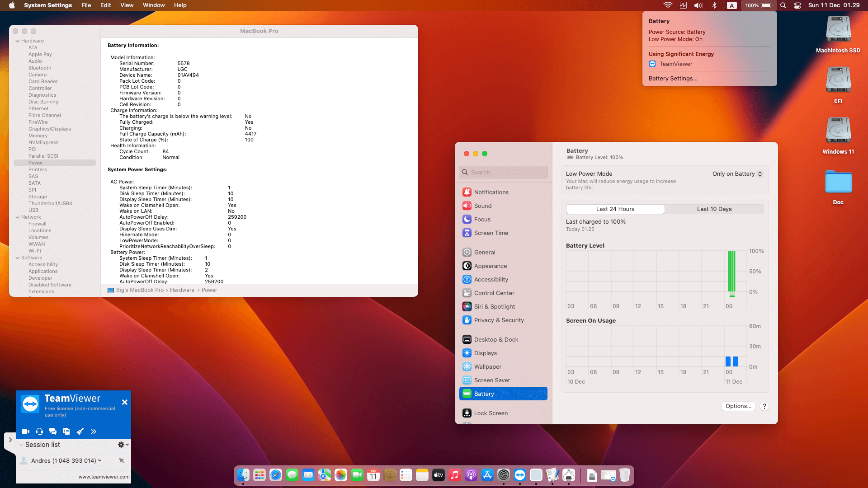The height and width of the screenshot is (488, 868).
Task: Click the TeamViewer whiteboard brush icon
Action: [x=80, y=432]
